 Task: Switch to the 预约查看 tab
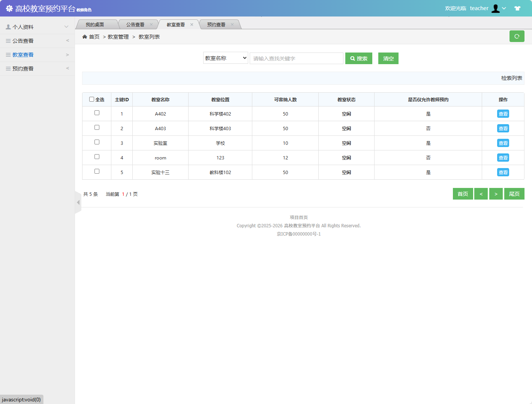tap(217, 24)
